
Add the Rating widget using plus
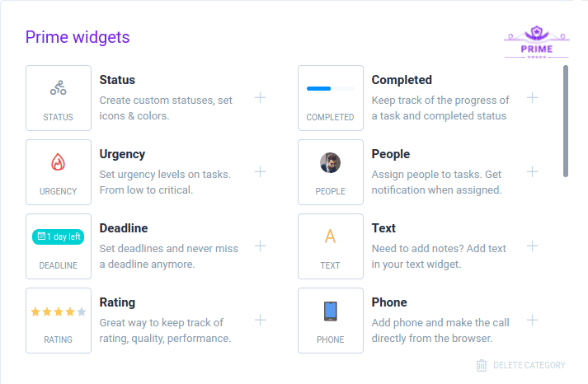pos(261,320)
